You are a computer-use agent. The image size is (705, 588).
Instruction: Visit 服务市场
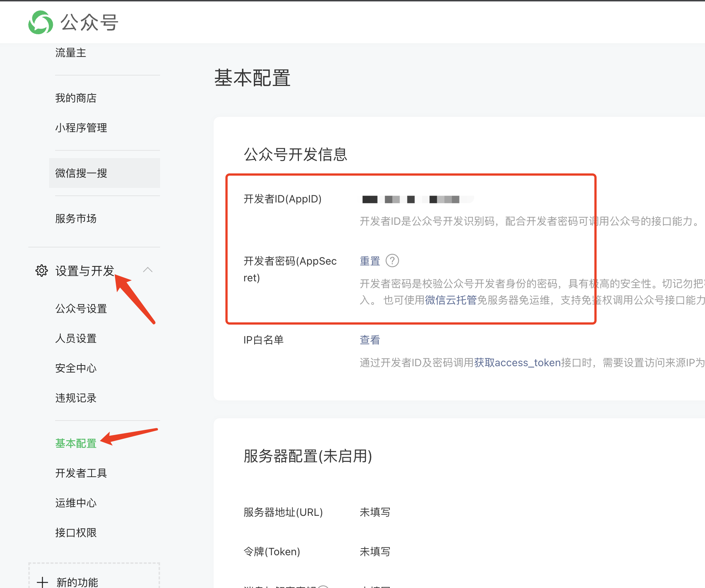[x=76, y=219]
